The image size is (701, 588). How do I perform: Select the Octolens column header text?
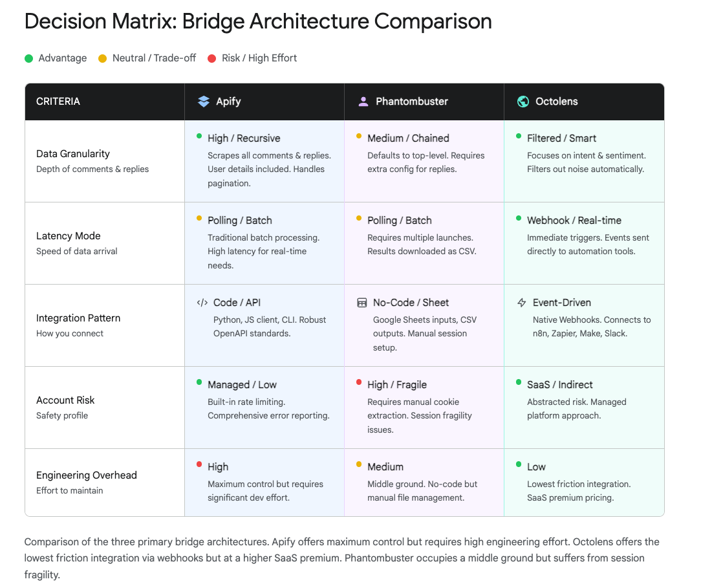click(x=556, y=102)
